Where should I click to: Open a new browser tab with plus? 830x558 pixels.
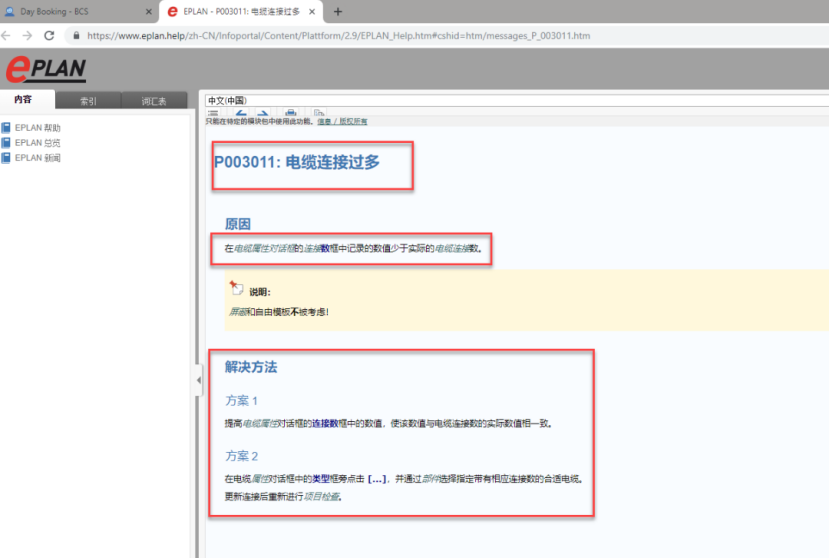pyautogui.click(x=338, y=12)
